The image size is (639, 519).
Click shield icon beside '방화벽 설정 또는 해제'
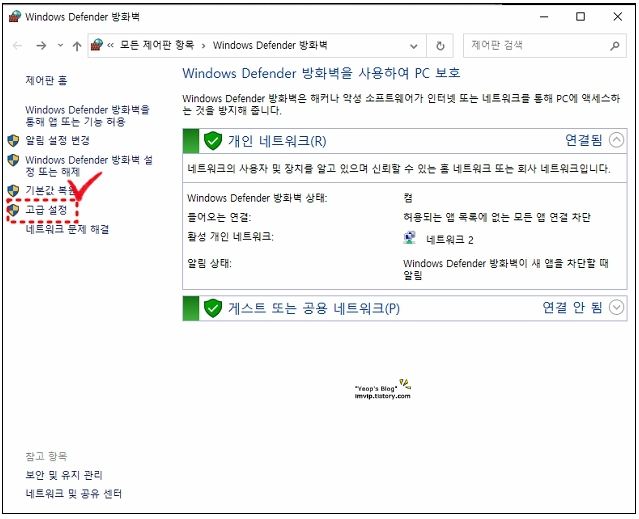click(13, 160)
